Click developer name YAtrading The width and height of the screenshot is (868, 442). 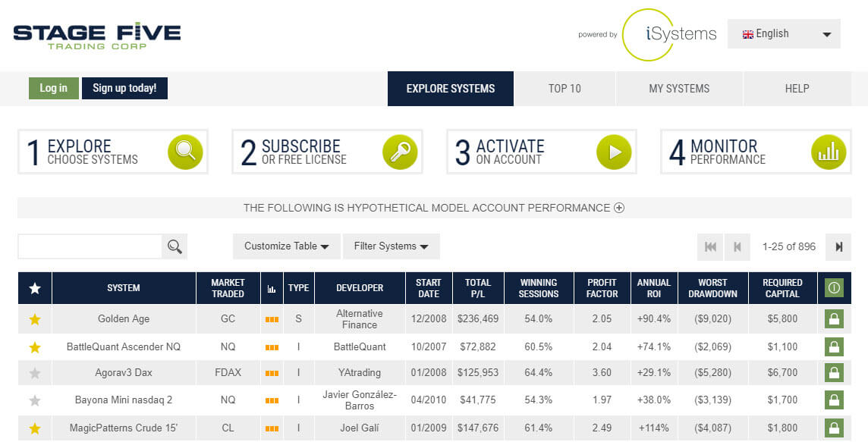pyautogui.click(x=360, y=372)
